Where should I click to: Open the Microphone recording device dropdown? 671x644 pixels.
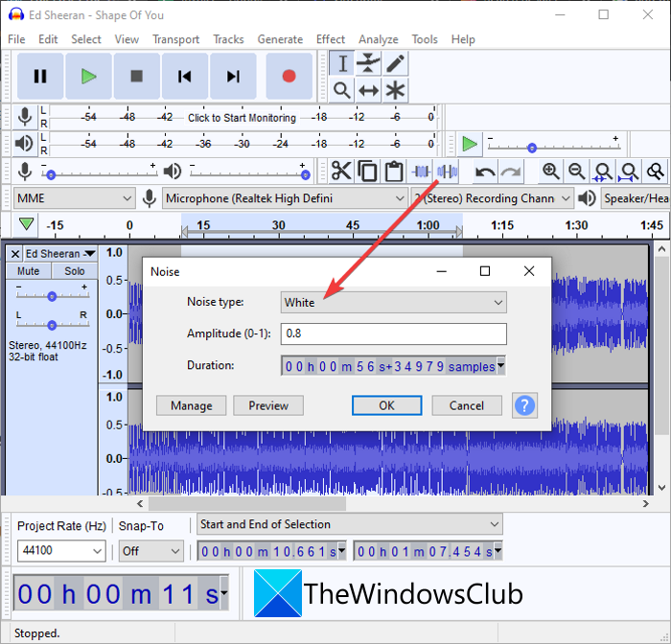(285, 198)
